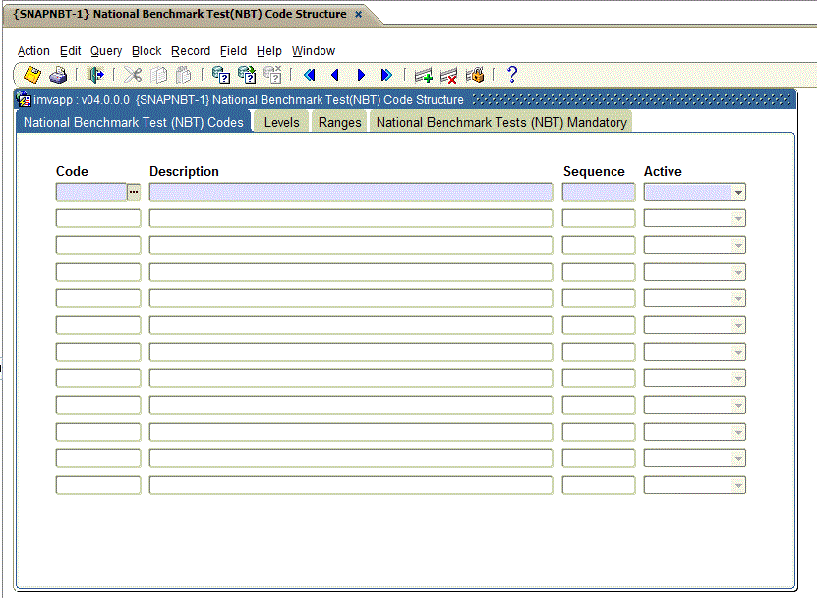
Task: Click the first row Sequence field
Action: pyautogui.click(x=597, y=192)
